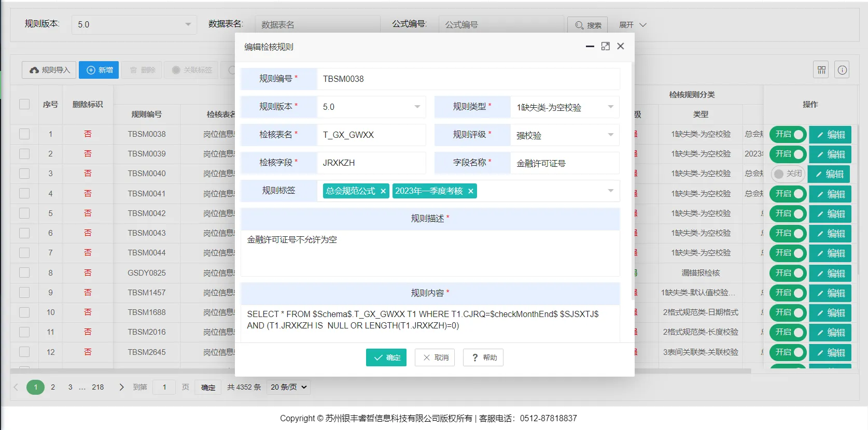The image size is (868, 430).
Task: Open the 规则类型 dropdown
Action: tap(564, 107)
